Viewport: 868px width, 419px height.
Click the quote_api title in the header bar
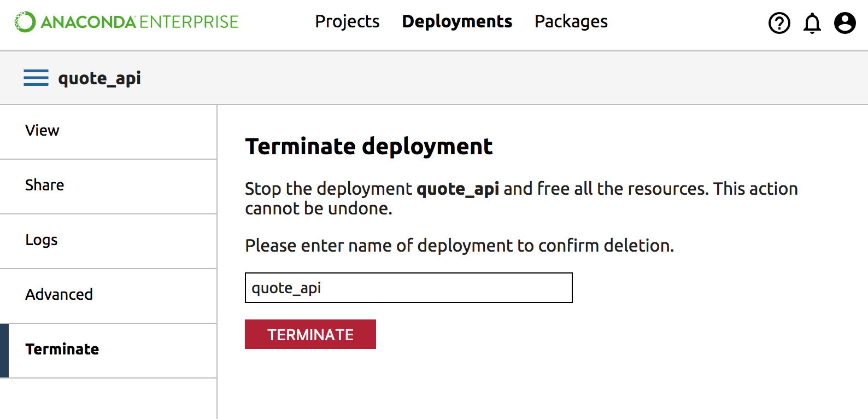(99, 78)
